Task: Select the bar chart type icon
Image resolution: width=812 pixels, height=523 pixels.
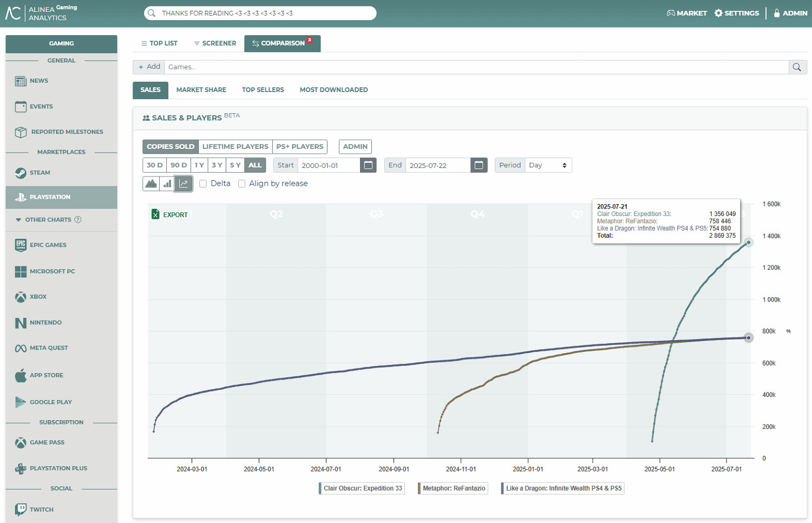Action: tap(167, 184)
